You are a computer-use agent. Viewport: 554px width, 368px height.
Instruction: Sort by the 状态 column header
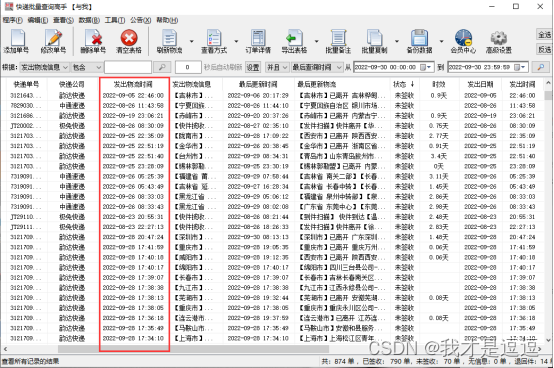(x=404, y=84)
